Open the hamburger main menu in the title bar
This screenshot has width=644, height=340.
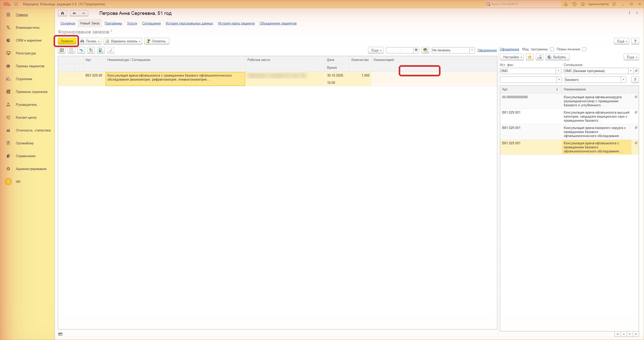click(x=16, y=4)
